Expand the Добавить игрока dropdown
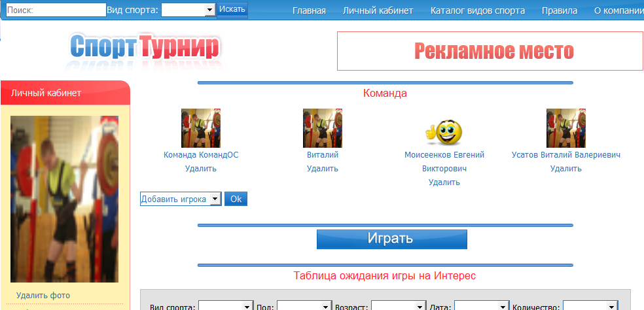 point(181,199)
